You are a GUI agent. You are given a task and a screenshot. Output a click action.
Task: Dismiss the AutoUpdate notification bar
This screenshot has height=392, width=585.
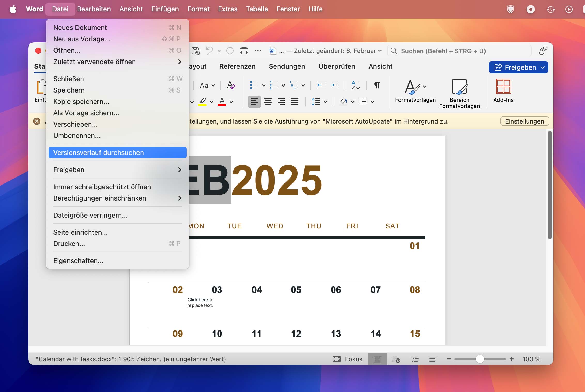pos(37,121)
